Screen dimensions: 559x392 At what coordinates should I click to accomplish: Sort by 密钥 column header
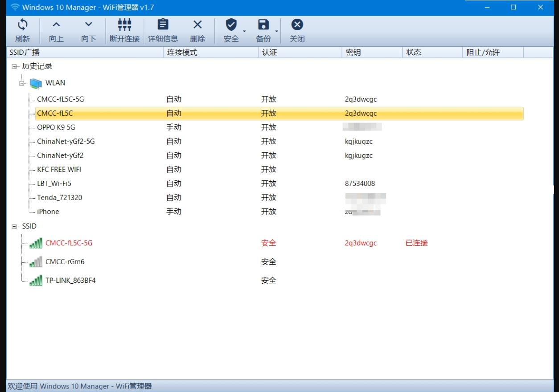(x=372, y=52)
